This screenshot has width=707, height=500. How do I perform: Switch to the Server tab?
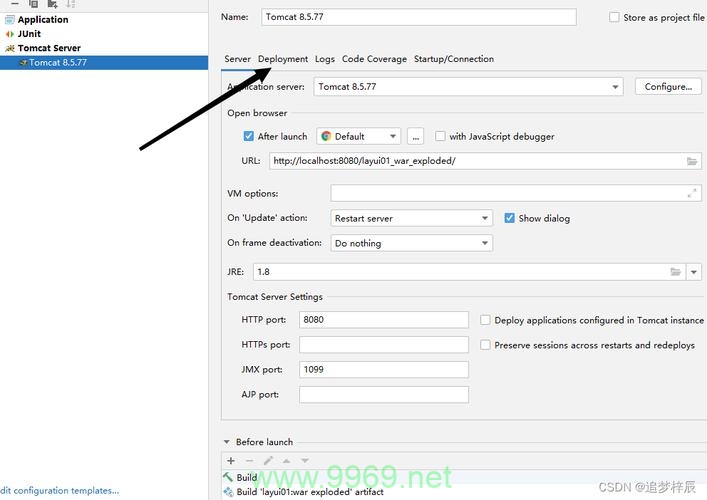[237, 59]
